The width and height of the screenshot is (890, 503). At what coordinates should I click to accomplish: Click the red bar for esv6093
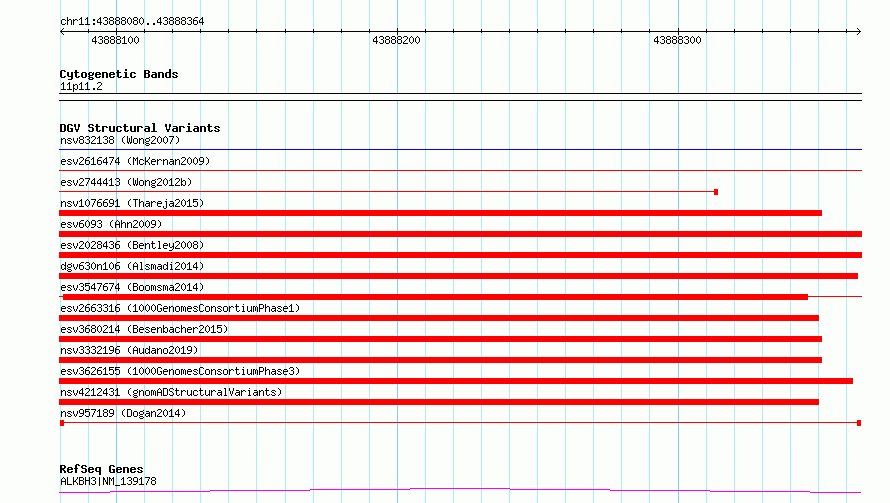(x=460, y=234)
